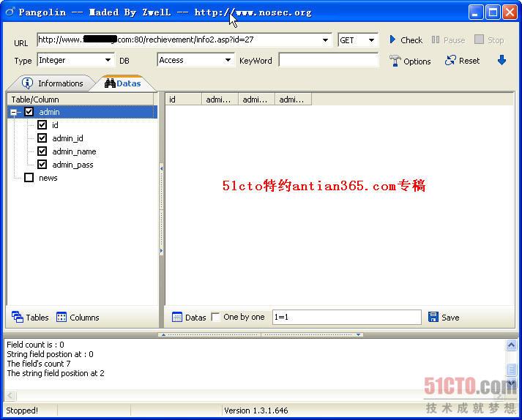Click the Stop square icon
The height and width of the screenshot is (420, 522).
479,40
